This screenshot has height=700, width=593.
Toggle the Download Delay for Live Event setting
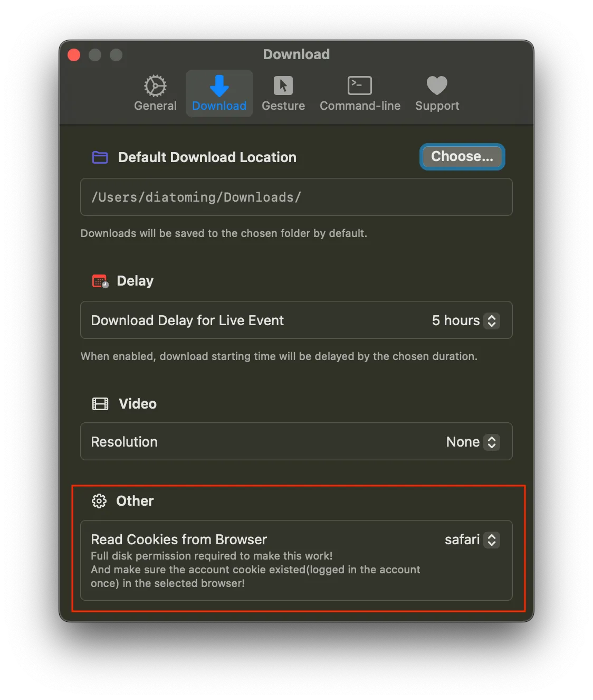pos(187,320)
